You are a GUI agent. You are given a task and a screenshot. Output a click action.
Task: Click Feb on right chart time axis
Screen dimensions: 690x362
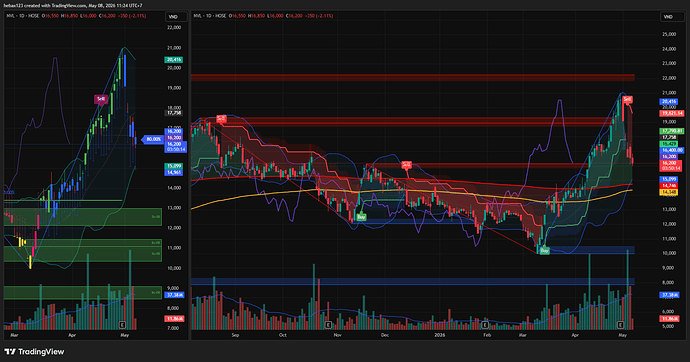[x=487, y=335]
